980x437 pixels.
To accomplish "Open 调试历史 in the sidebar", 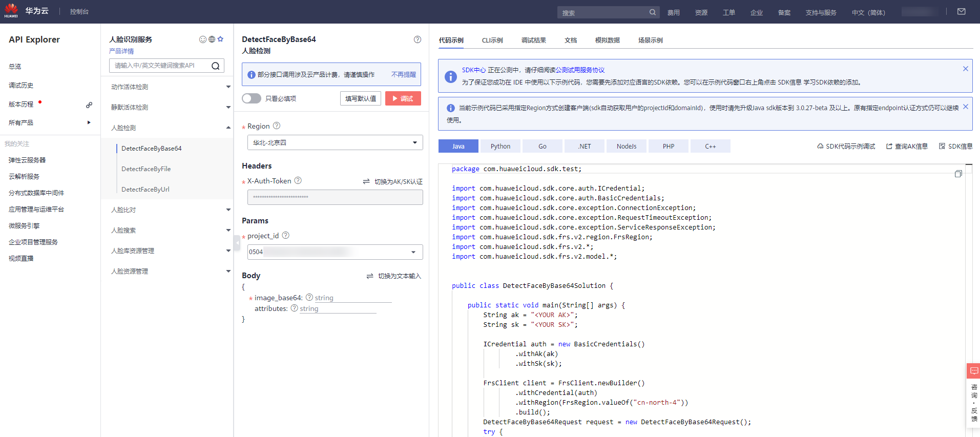I will click(21, 86).
